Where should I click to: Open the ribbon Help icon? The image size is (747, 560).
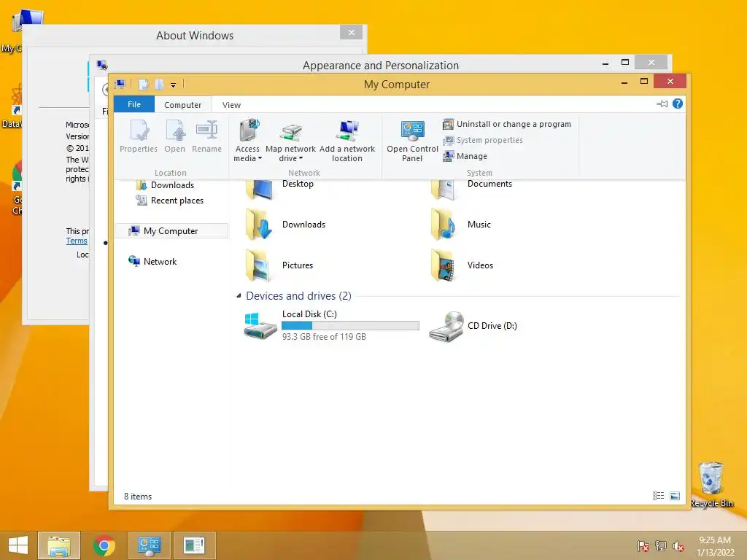point(678,104)
